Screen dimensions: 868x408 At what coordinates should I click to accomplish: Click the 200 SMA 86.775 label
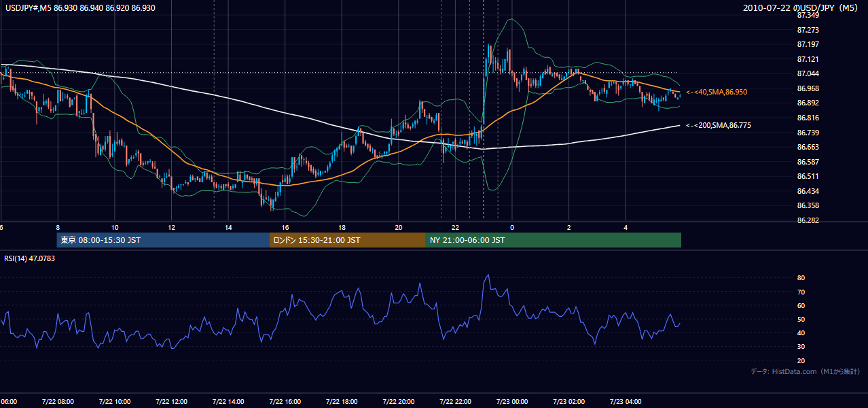click(x=719, y=125)
